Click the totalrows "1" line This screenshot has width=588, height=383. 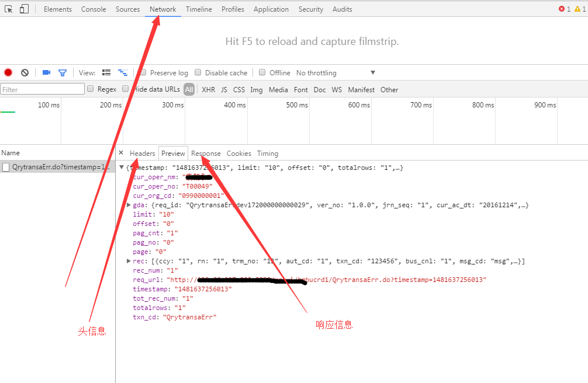click(x=160, y=308)
